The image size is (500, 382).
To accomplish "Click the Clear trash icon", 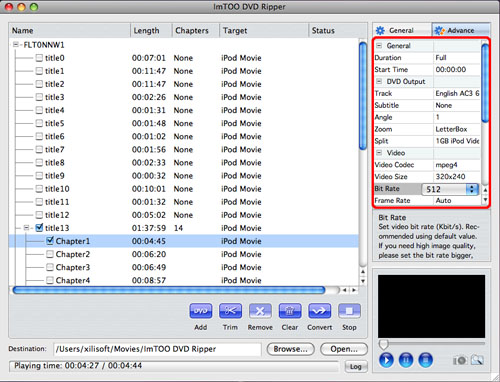I will [290, 311].
